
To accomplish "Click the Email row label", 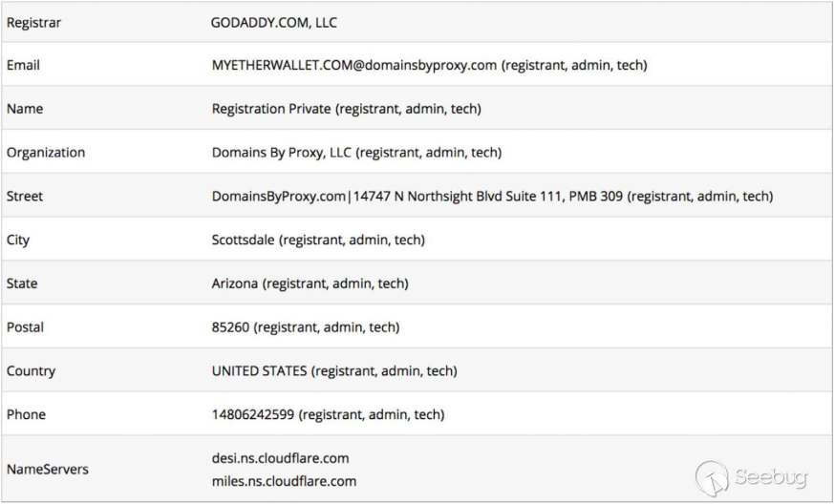I will point(23,66).
